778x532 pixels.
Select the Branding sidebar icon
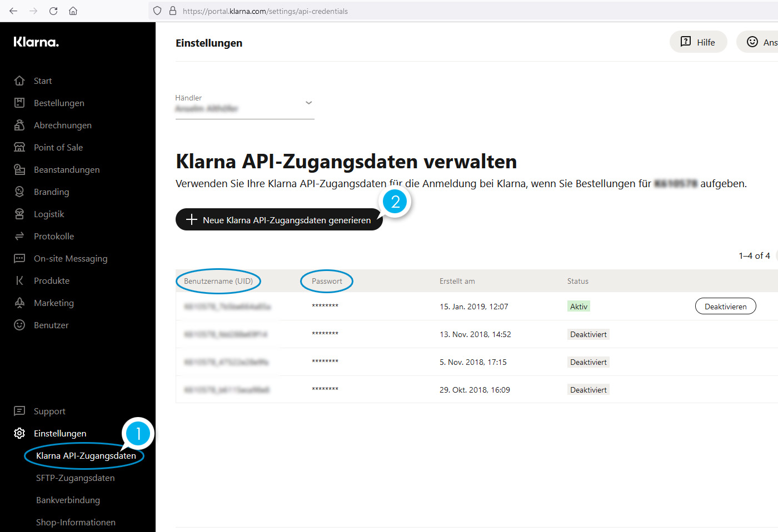tap(19, 192)
